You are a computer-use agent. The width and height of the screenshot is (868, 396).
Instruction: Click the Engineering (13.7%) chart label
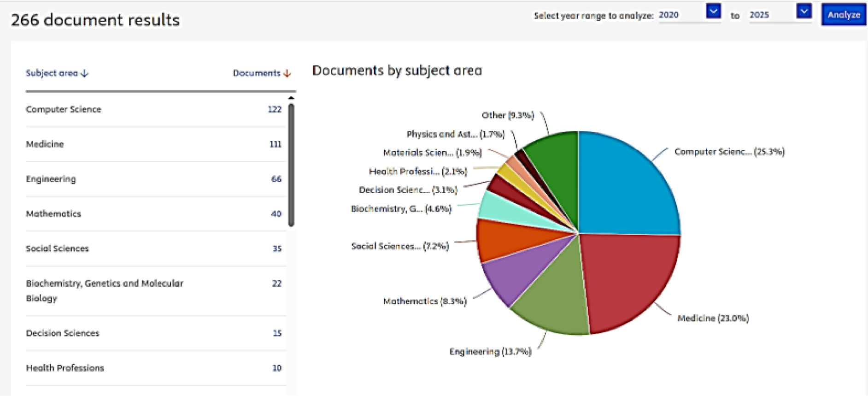tap(490, 351)
